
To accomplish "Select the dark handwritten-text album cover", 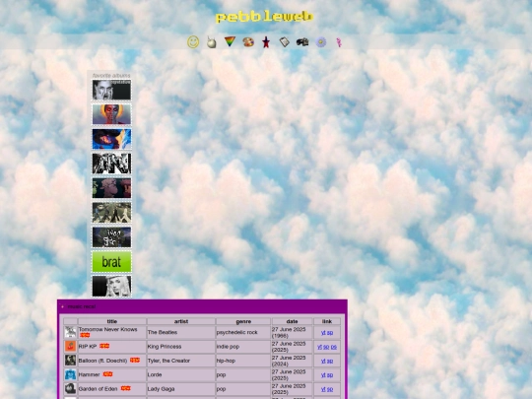I will (111, 236).
